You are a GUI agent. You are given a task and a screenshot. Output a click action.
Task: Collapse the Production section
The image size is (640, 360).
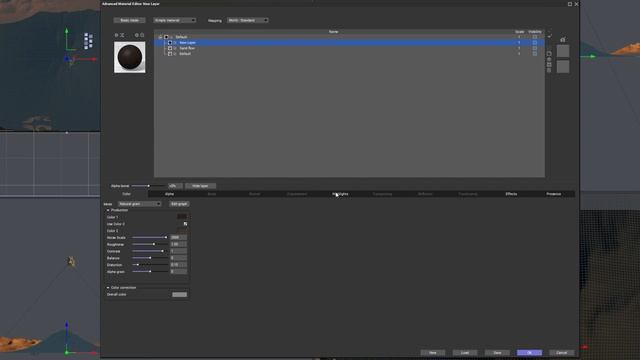(108, 210)
